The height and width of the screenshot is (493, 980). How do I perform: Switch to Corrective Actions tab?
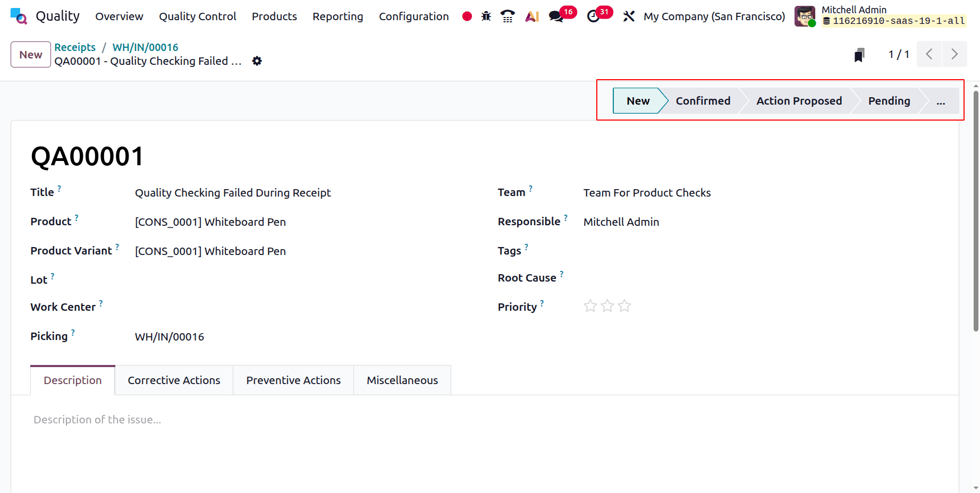[174, 380]
